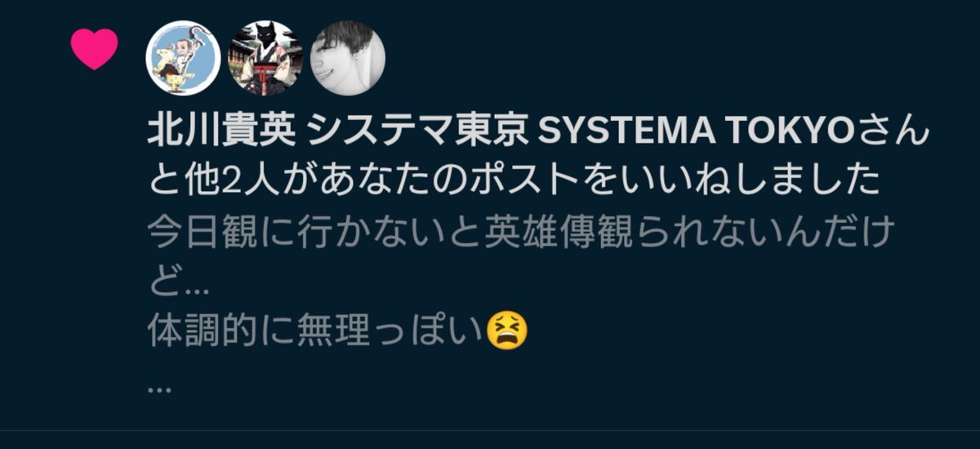980x449 pixels.
Task: Open the grayscale photo avatar
Action: 347,58
